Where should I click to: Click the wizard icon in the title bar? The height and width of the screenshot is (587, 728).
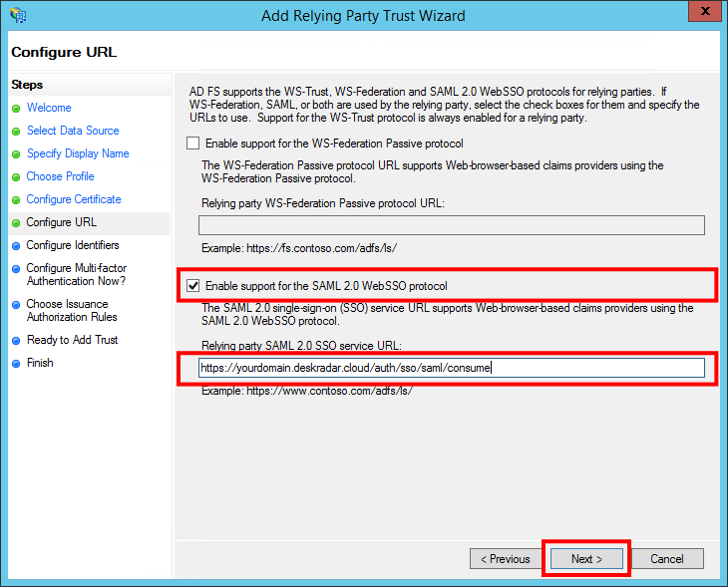18,15
